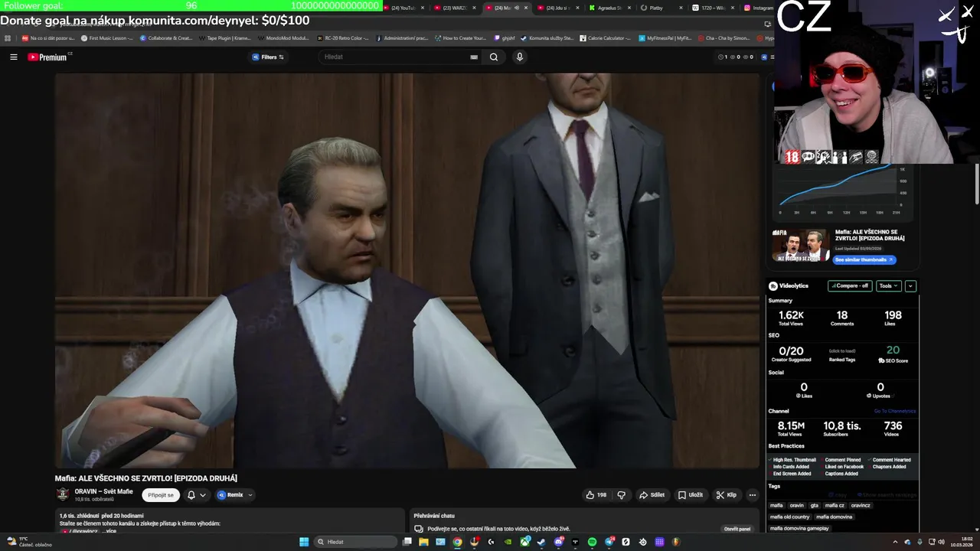Switch to Instagram browser tab
980x551 pixels.
coord(758,8)
